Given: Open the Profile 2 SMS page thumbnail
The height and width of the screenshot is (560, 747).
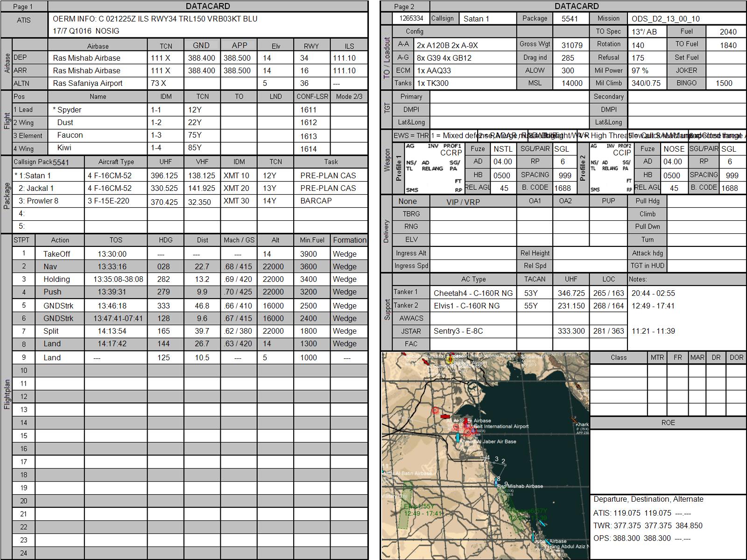Looking at the screenshot, I should point(611,168).
